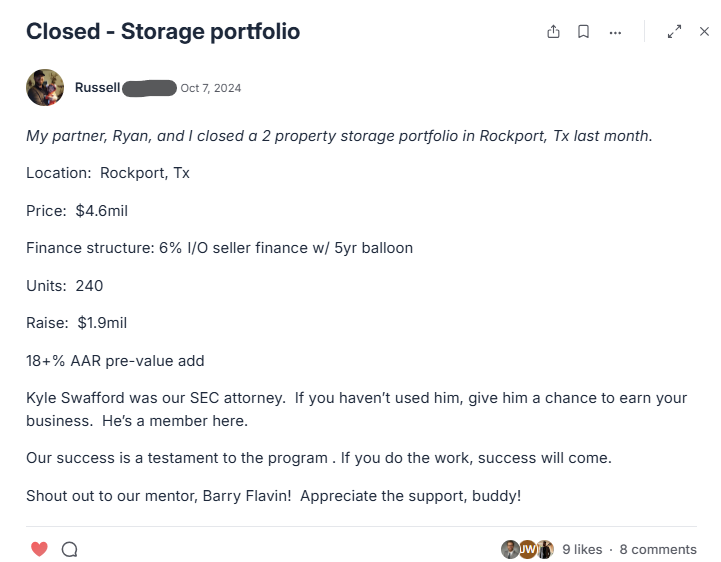Click the first liker avatar with suit

pyautogui.click(x=510, y=549)
